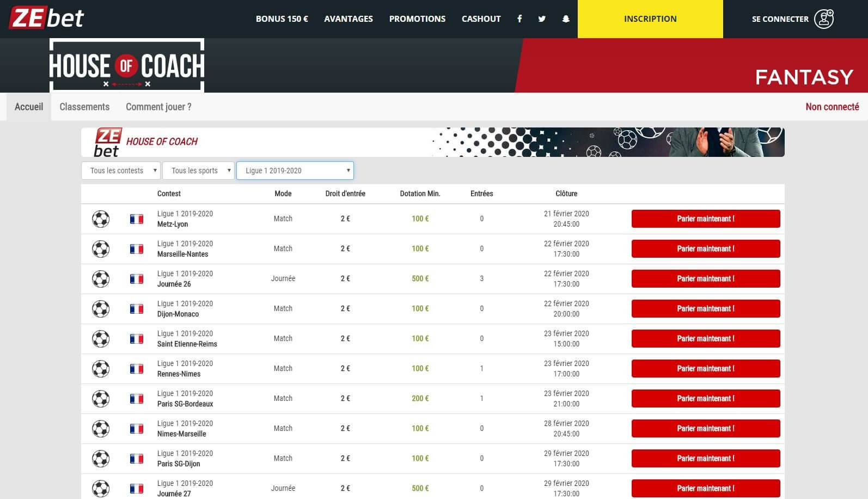Click the 200 € dotation for Paris SG-Bordeaux
Image resolution: width=868 pixels, height=499 pixels.
pyautogui.click(x=420, y=398)
